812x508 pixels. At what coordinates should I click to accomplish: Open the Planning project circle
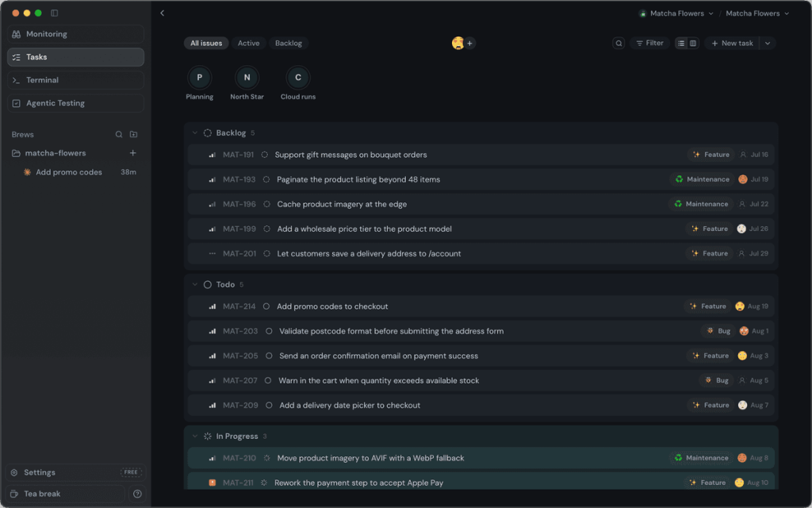(199, 77)
